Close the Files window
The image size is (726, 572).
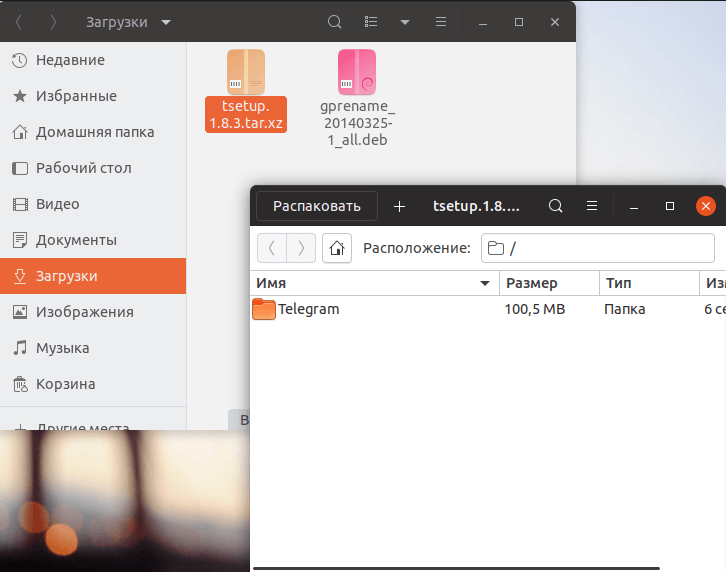coord(555,22)
